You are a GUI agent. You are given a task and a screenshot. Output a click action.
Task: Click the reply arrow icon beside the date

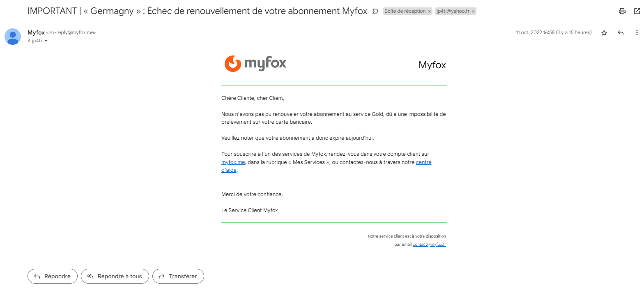pos(621,33)
